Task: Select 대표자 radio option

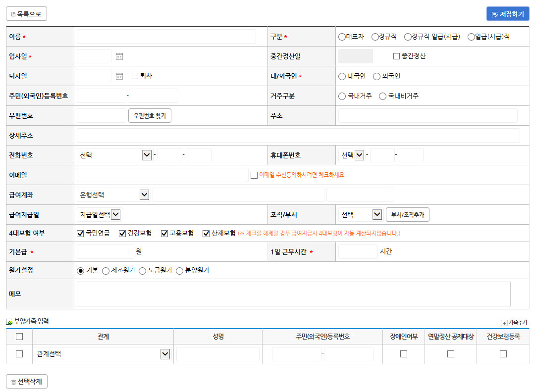Action: [342, 37]
